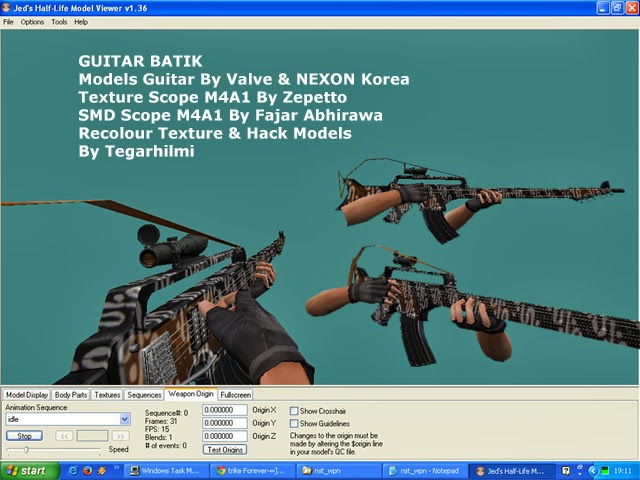Switch to the Model Display tab

(x=27, y=395)
